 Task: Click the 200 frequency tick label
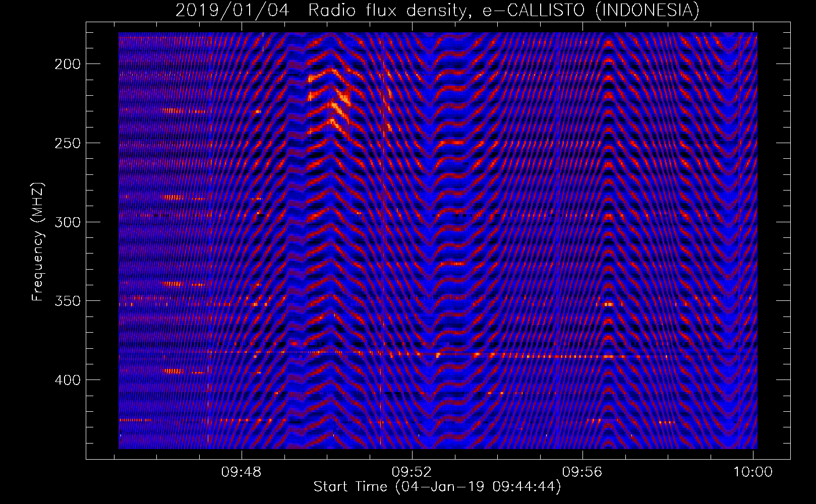point(67,64)
